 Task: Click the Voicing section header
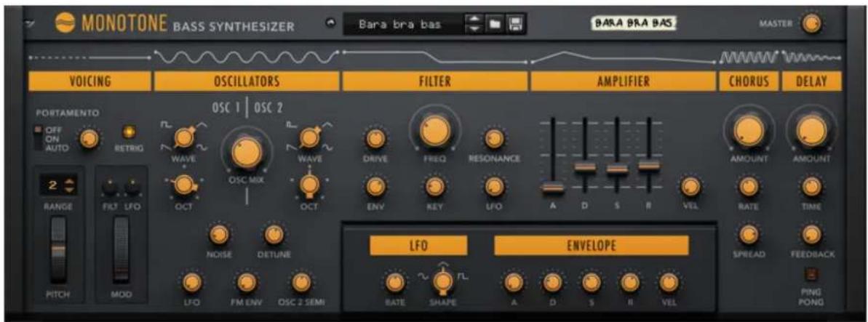tap(89, 82)
